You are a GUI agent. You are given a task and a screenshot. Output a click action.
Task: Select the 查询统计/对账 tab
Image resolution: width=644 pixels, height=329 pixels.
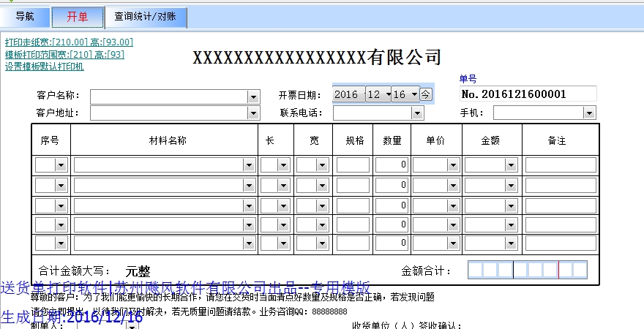pos(146,17)
